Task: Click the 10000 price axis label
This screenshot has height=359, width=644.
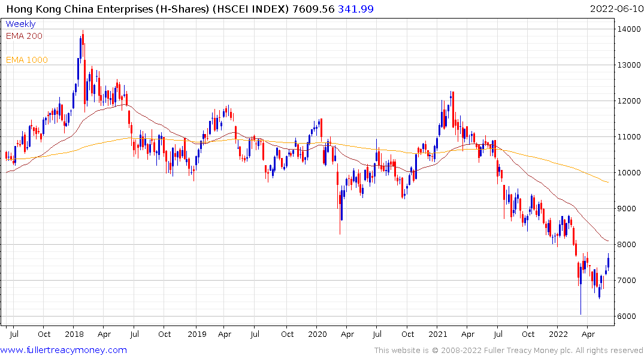Action: pyautogui.click(x=629, y=173)
